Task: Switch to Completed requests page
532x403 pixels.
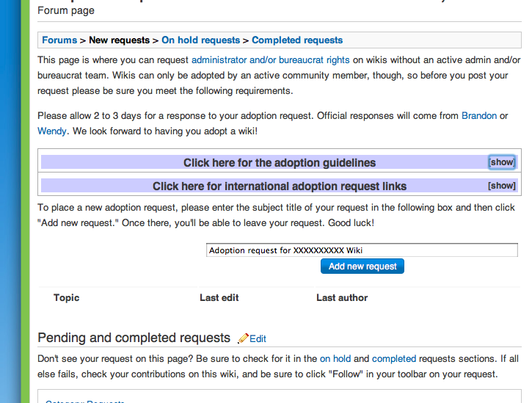Action: click(x=297, y=40)
